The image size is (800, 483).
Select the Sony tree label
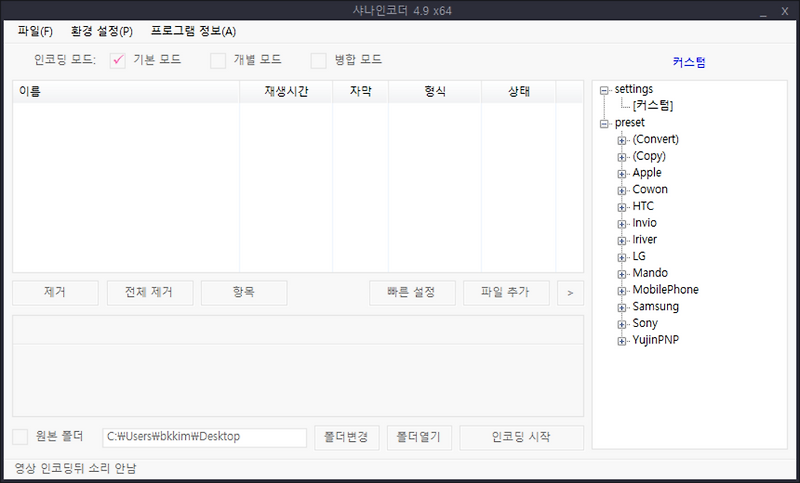[x=645, y=323]
